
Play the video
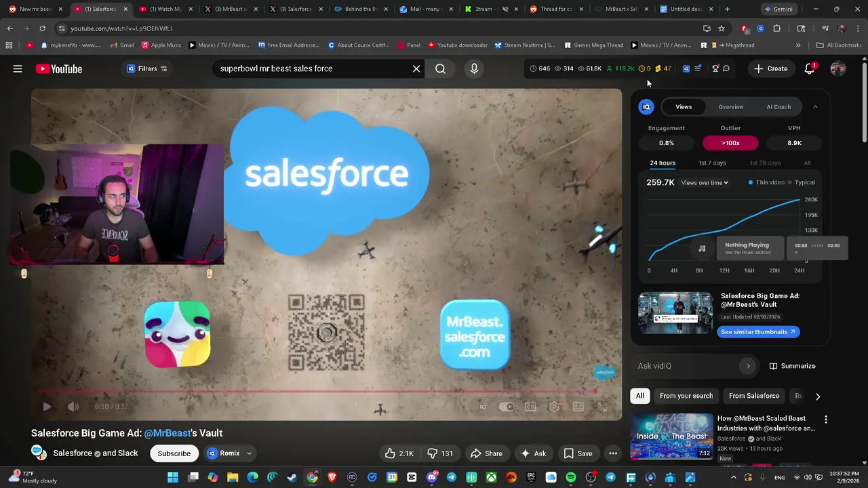[47, 407]
